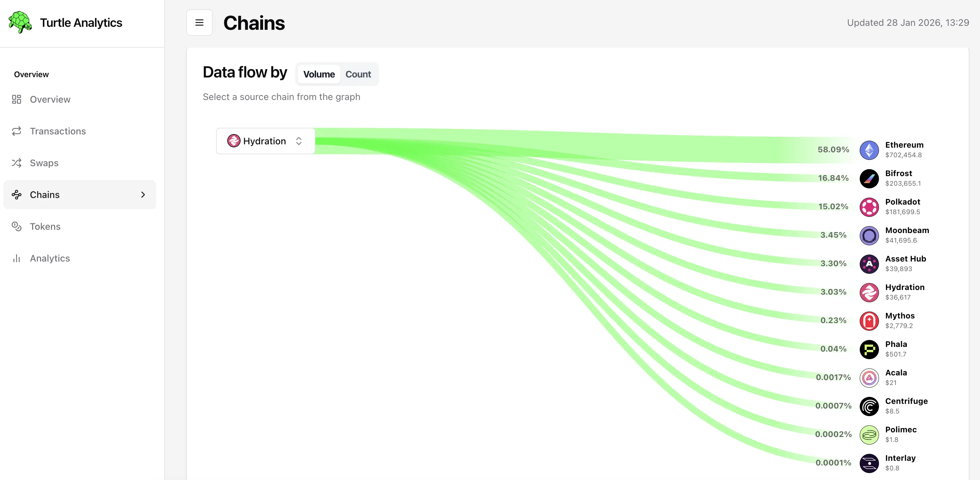Click the Phala chain icon
980x480 pixels.
point(869,350)
